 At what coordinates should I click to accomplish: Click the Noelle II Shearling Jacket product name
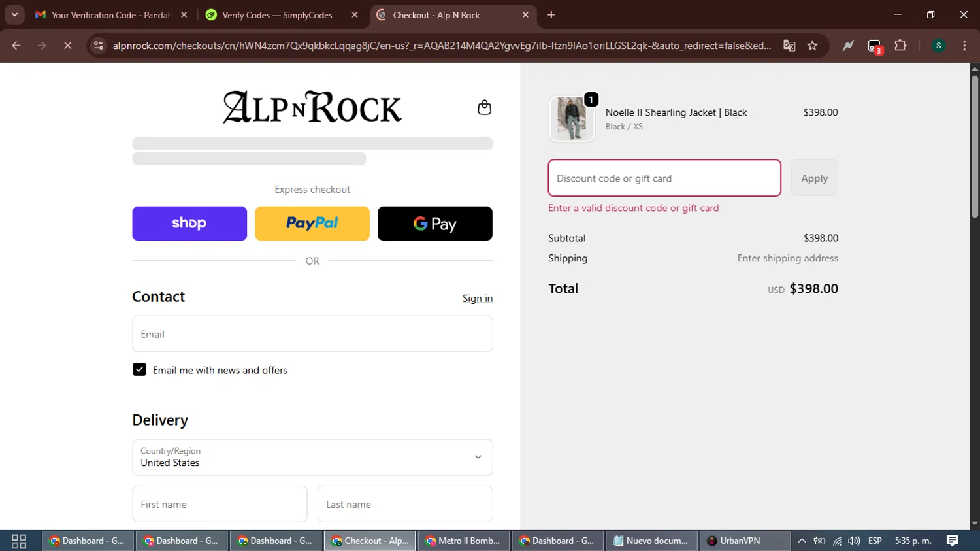coord(676,112)
